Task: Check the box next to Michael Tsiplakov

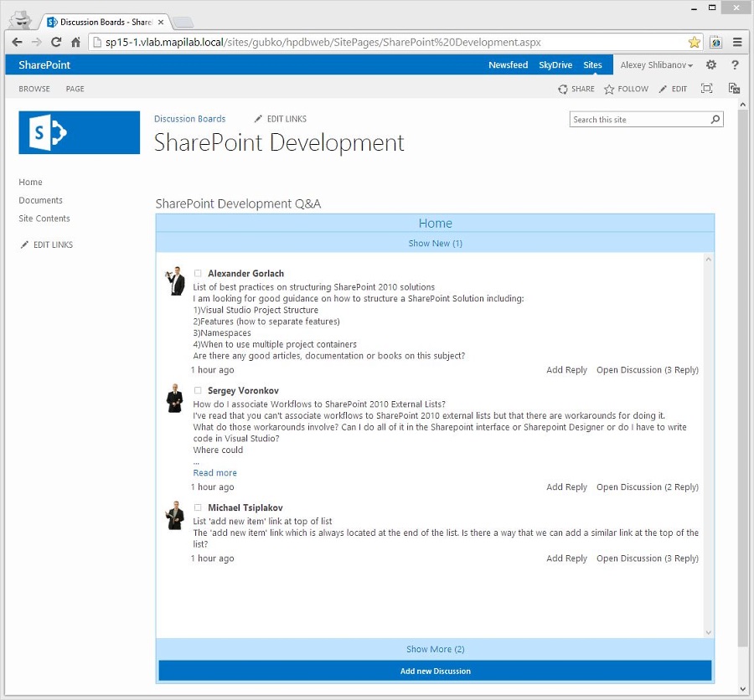Action: coord(198,507)
